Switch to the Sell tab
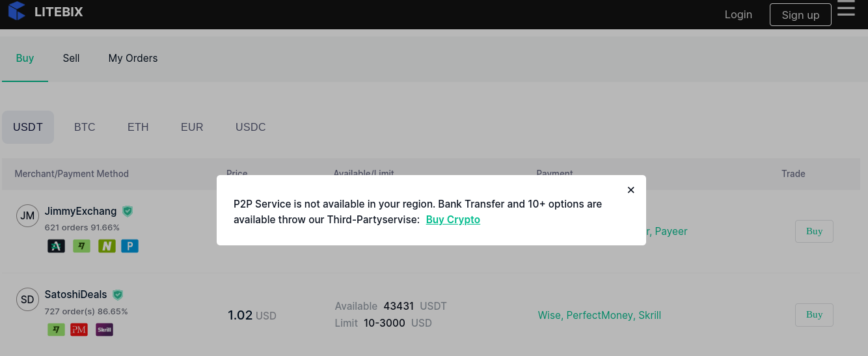Image resolution: width=868 pixels, height=356 pixels. pos(71,58)
